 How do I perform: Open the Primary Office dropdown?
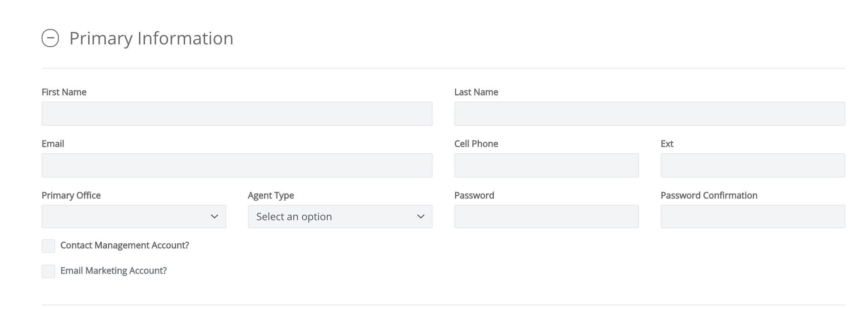click(x=134, y=217)
